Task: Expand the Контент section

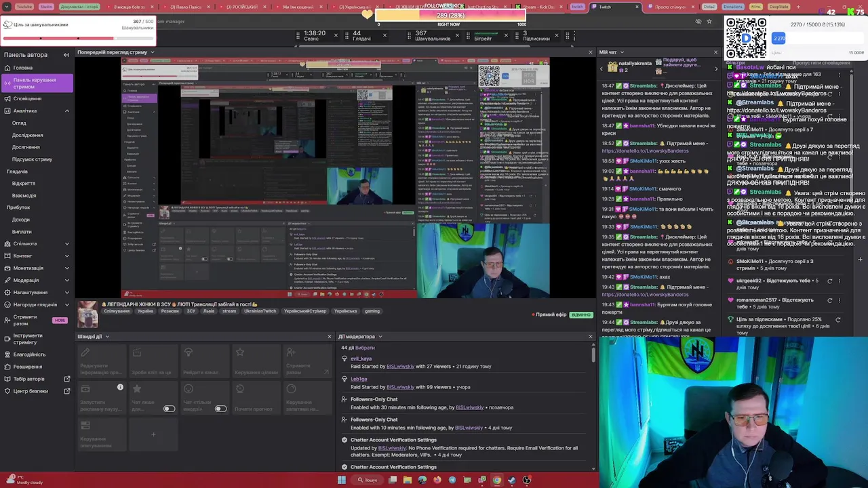Action: pyautogui.click(x=66, y=256)
